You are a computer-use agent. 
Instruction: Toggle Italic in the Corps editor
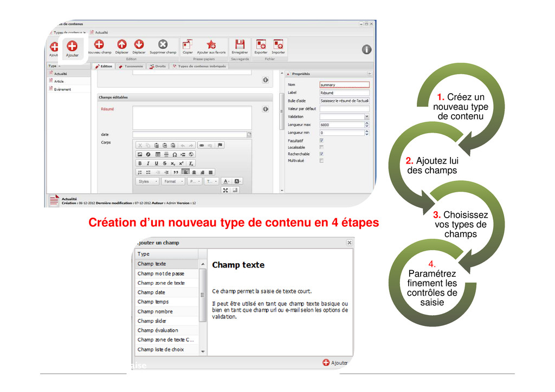[x=148, y=164]
